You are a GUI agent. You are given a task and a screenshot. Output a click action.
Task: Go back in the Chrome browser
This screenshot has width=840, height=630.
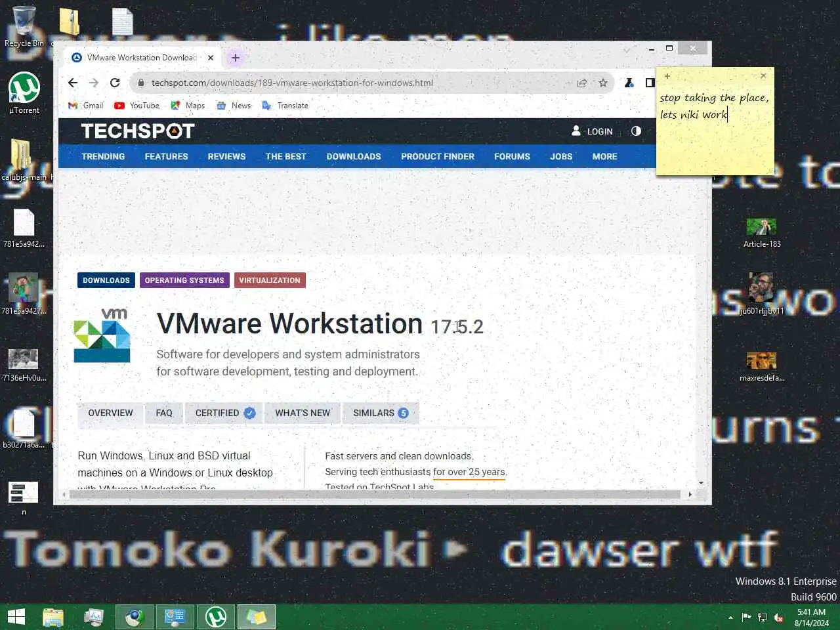click(x=73, y=83)
